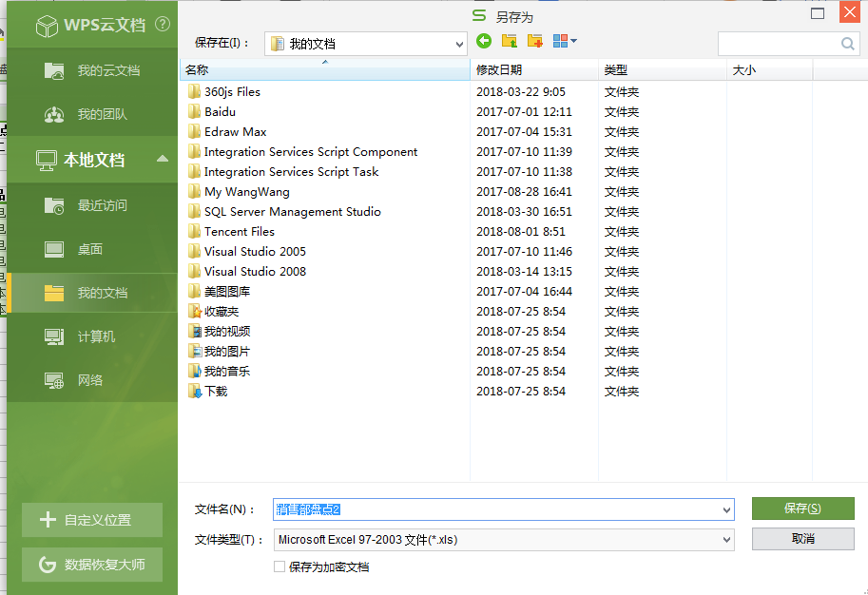Click the WPS云文档 help question mark icon
The image size is (868, 595).
pos(163,24)
